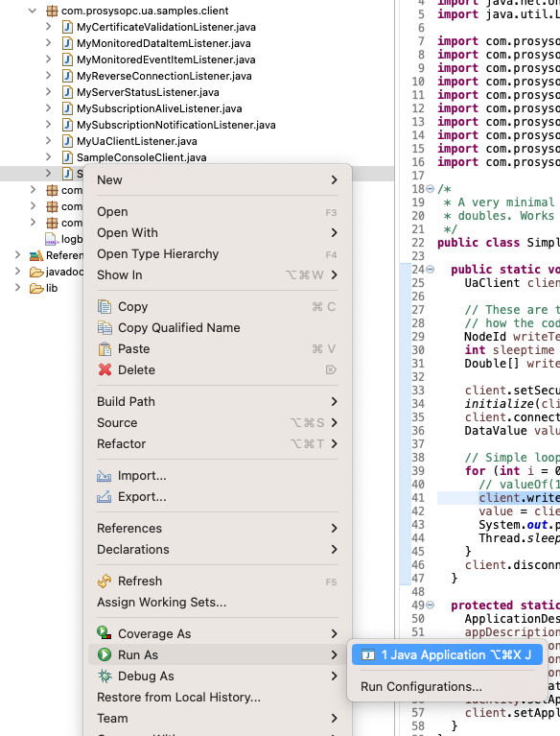Click the Debug As bug icon

pyautogui.click(x=105, y=676)
